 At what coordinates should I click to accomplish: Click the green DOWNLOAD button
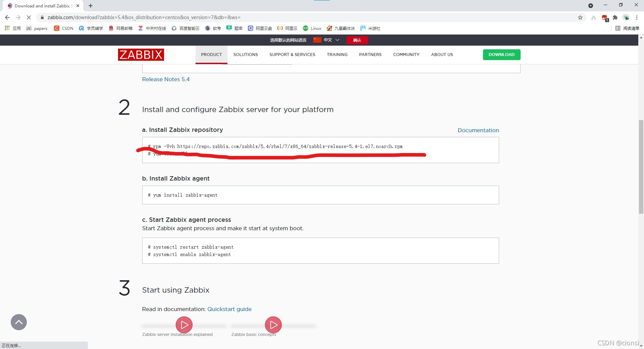tap(501, 55)
